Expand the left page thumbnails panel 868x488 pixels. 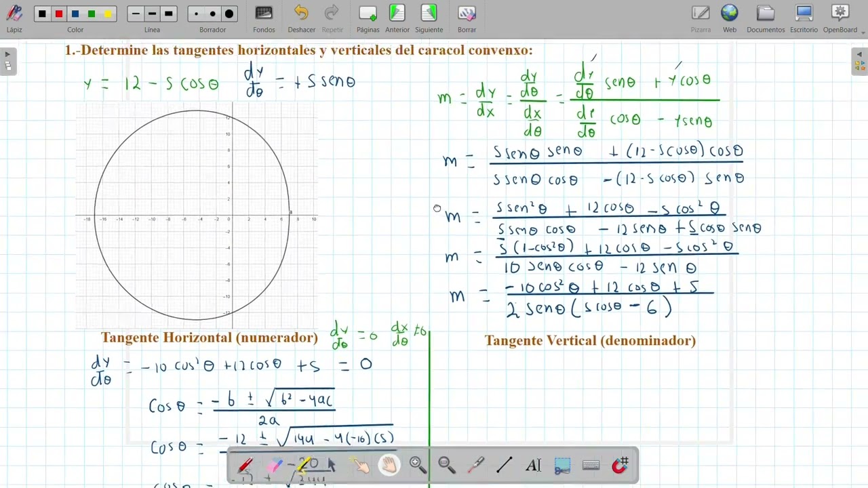[x=7, y=54]
